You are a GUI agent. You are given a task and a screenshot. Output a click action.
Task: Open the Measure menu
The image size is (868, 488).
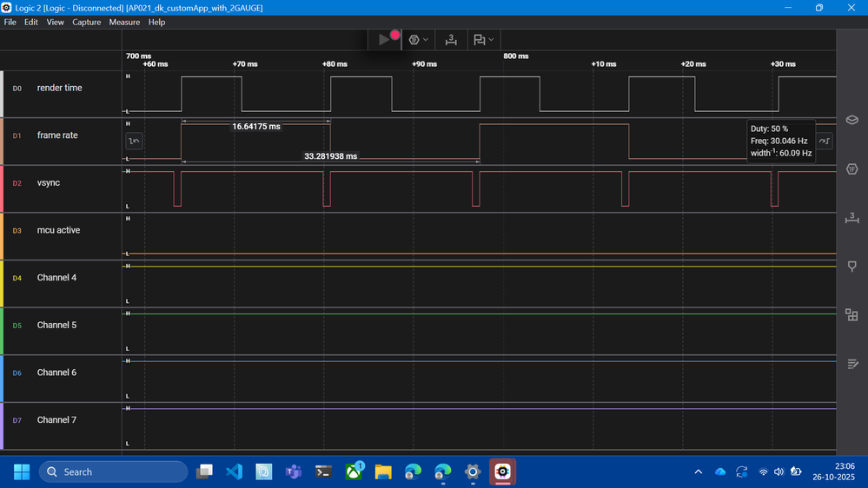pyautogui.click(x=124, y=22)
